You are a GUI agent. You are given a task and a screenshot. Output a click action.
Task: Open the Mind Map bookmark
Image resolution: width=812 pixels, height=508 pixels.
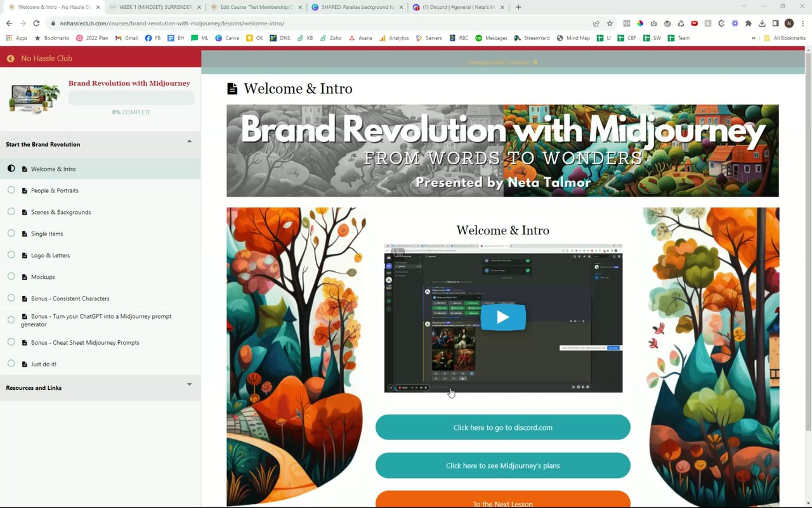point(573,38)
